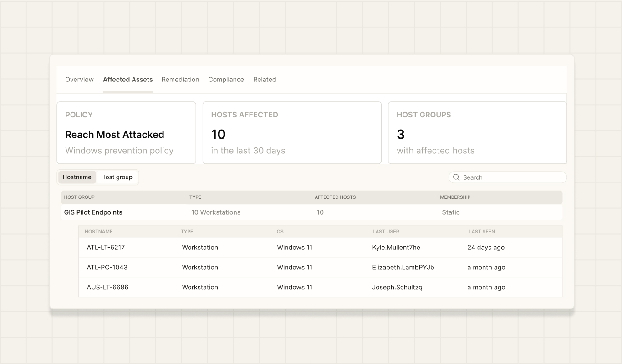Sort by the Affected Hosts column header
Screen dimensions: 622x364
(x=335, y=197)
